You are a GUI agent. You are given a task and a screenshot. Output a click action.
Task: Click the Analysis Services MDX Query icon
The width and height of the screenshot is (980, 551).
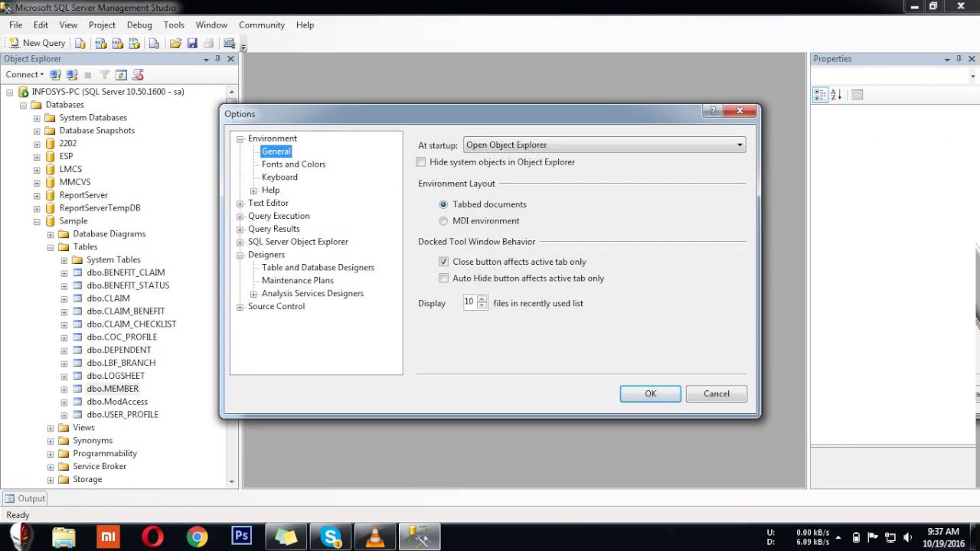click(x=100, y=43)
